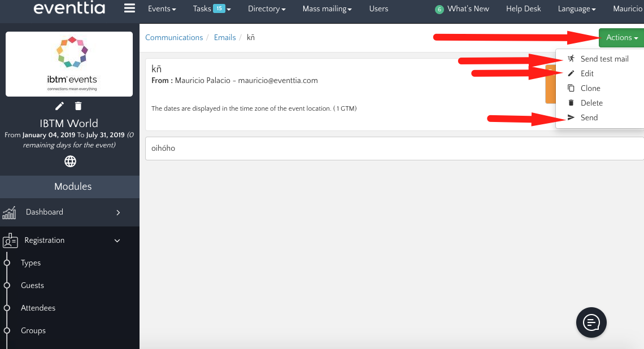644x349 pixels.
Task: Choose Clone from Actions menu
Action: coord(590,88)
